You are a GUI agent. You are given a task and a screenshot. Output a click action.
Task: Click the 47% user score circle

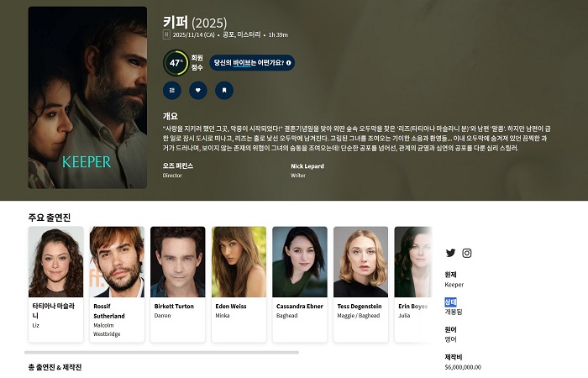point(176,63)
